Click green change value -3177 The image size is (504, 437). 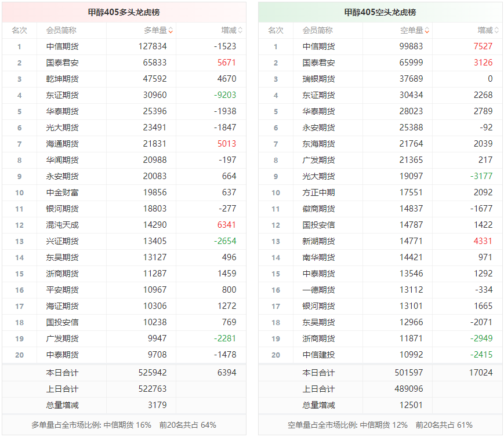(481, 176)
